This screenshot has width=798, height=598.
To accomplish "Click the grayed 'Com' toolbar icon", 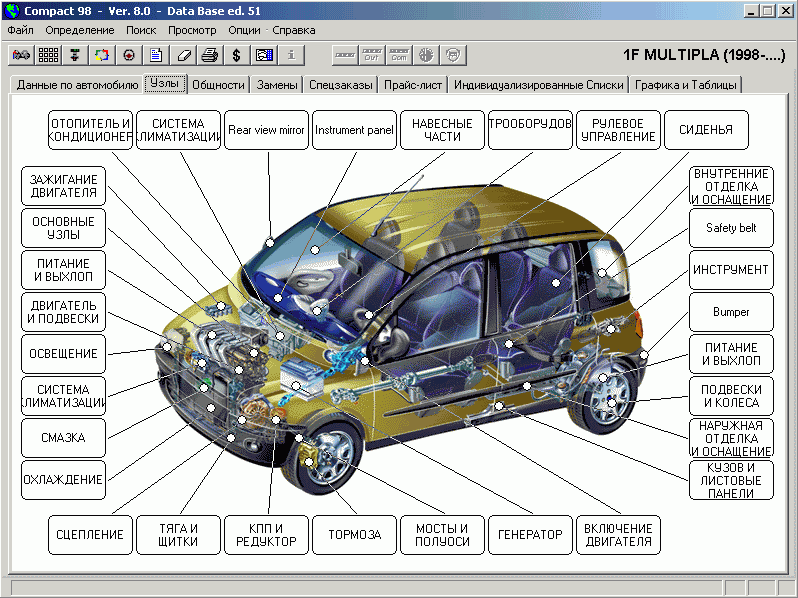I will (399, 55).
